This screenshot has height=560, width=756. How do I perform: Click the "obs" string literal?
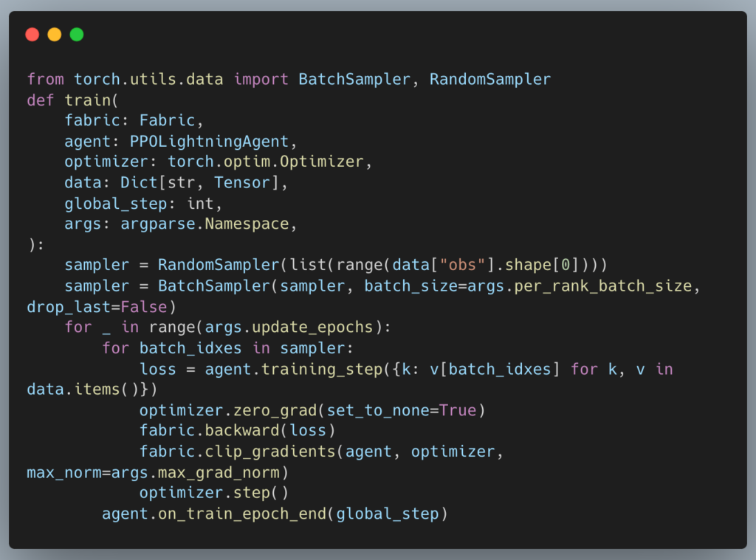click(462, 265)
